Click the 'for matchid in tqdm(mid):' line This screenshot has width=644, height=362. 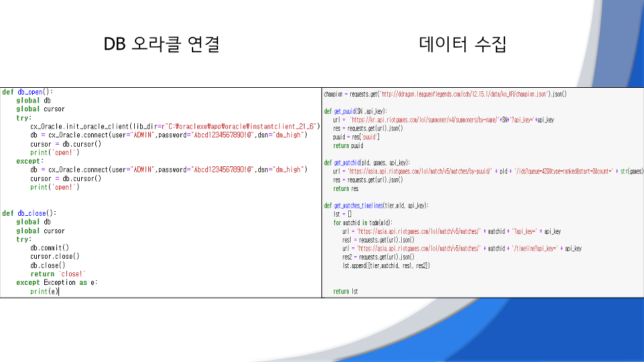pos(363,223)
